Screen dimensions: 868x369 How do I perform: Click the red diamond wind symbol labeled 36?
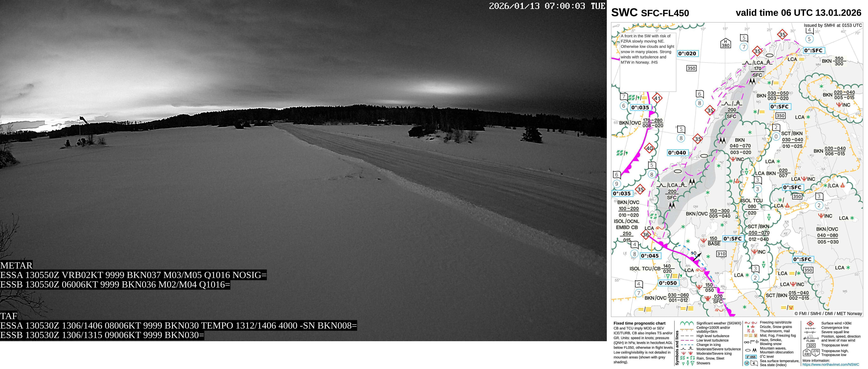coord(646,235)
